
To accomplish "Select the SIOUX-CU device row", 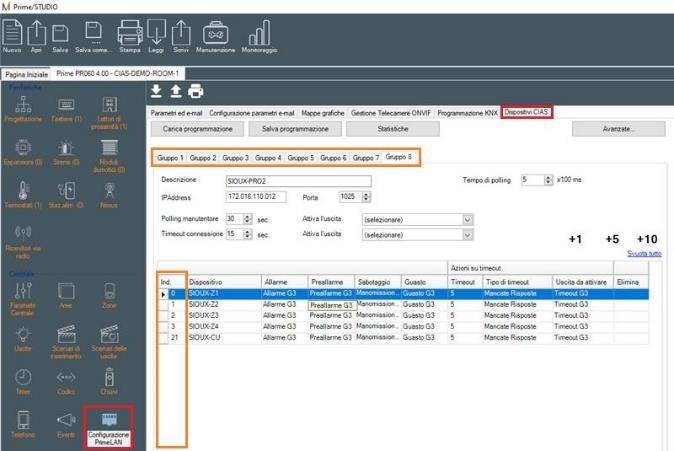I will pos(403,338).
